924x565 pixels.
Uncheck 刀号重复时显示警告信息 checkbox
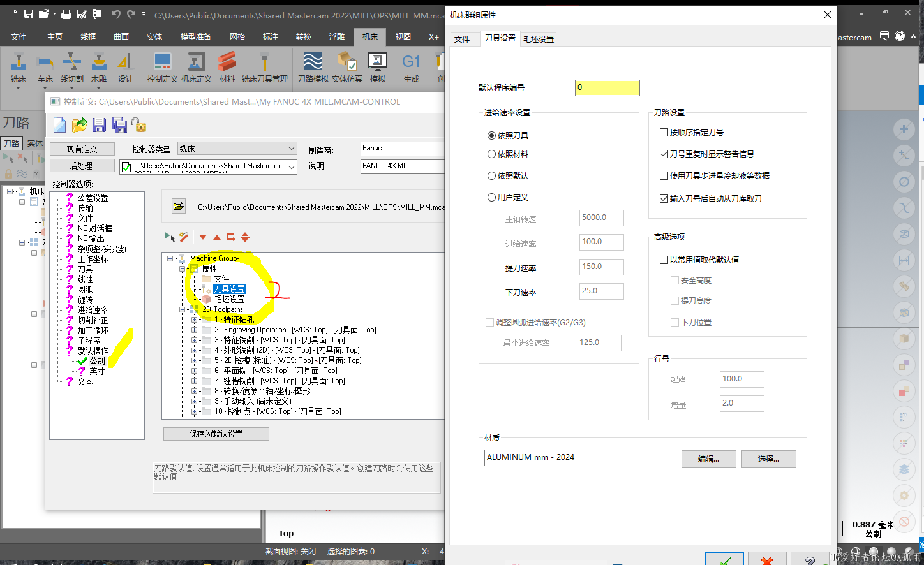[664, 154]
